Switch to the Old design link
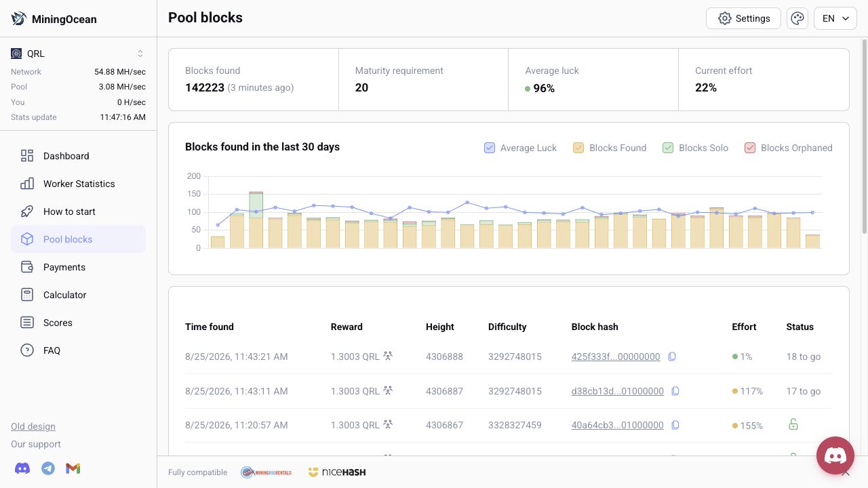Image resolution: width=868 pixels, height=488 pixels. [x=33, y=426]
